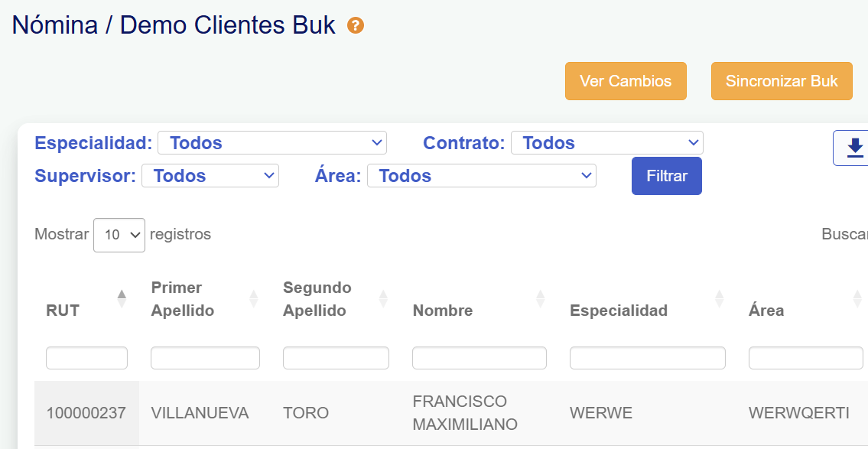Click the orange help question mark icon

pyautogui.click(x=356, y=26)
